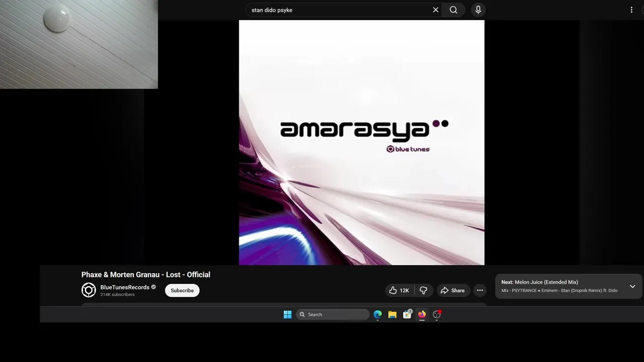Click the '214K subscribers' text
This screenshot has height=362, width=644.
117,295
